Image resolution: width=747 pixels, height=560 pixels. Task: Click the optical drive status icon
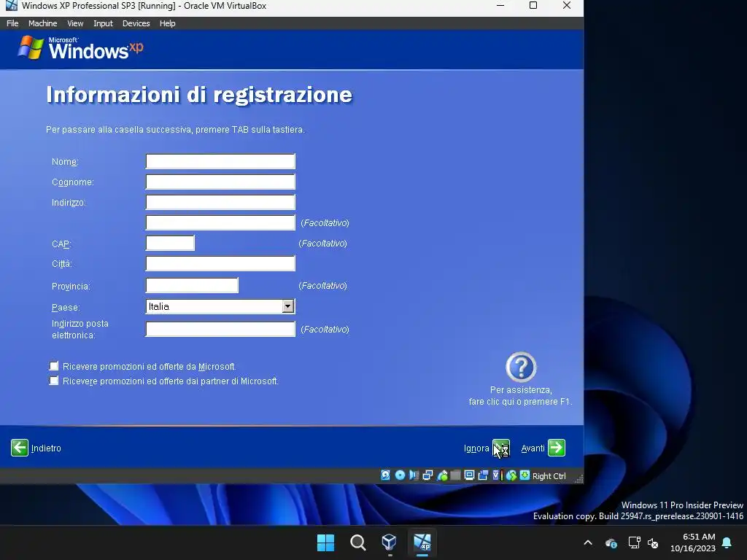400,475
